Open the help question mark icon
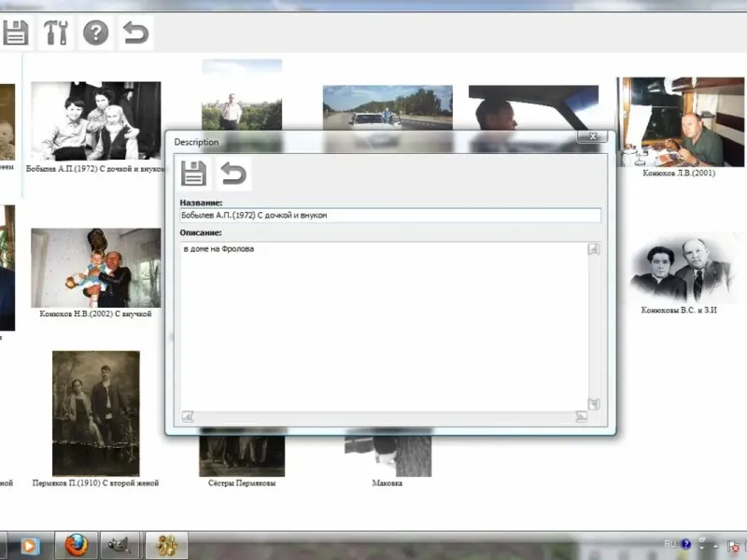Screen dimensions: 747x560 96,33
